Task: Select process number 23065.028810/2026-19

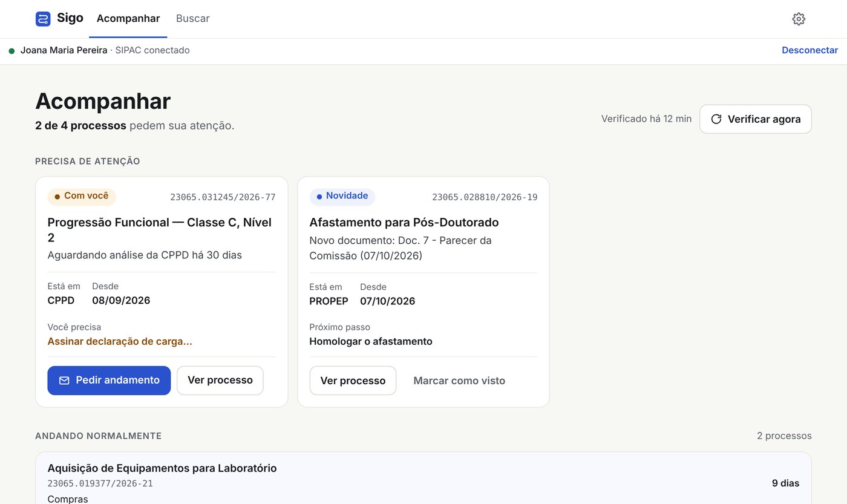Action: 485,197
